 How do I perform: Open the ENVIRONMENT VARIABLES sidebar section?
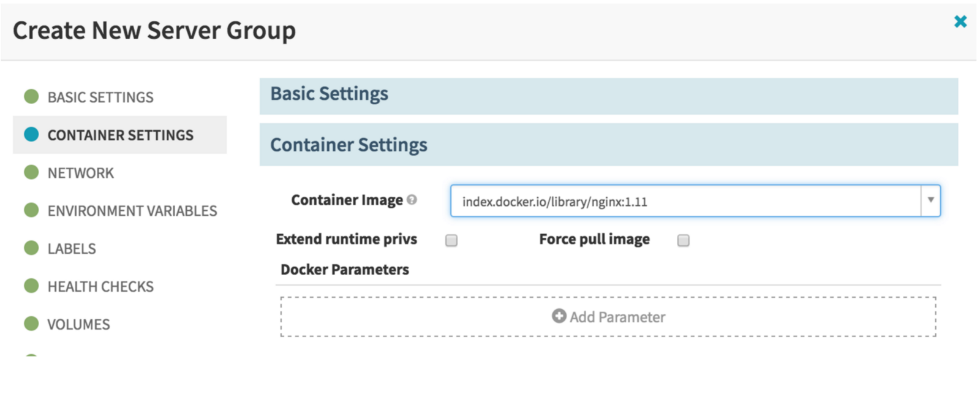[132, 211]
